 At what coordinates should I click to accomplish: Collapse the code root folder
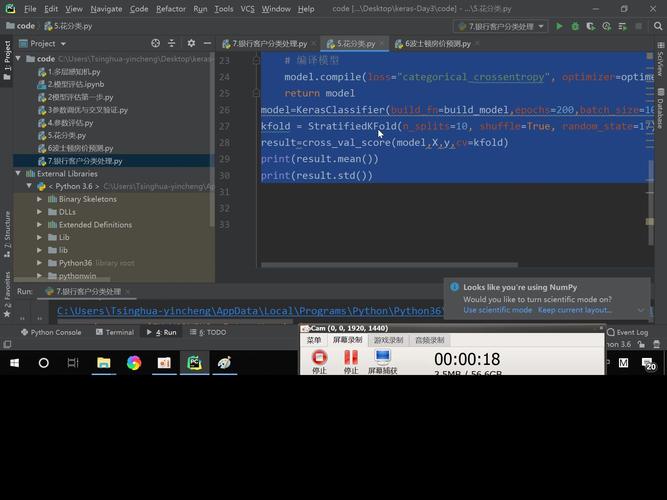click(18, 59)
